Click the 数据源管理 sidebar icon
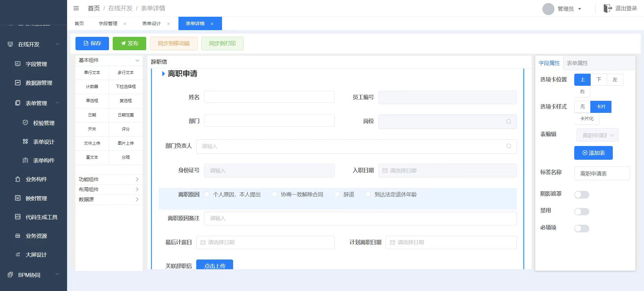The image size is (644, 291). point(18,82)
